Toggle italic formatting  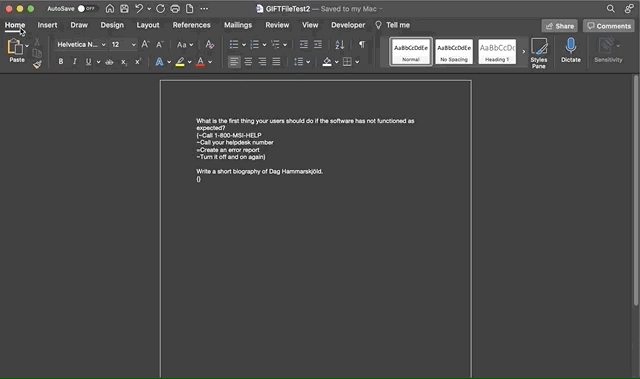(74, 62)
